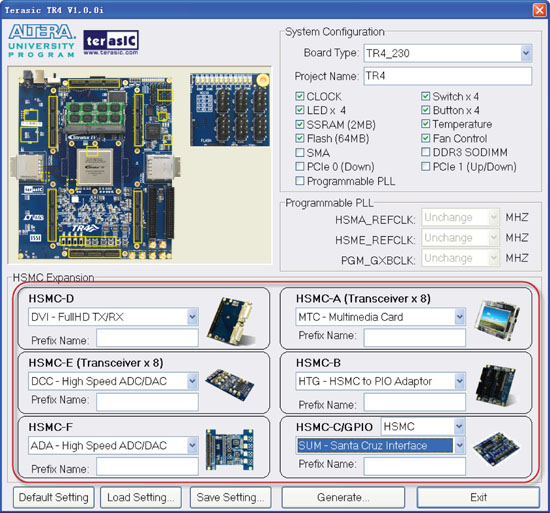
Task: Toggle the Flash (64MB) checkbox
Action: (x=300, y=139)
